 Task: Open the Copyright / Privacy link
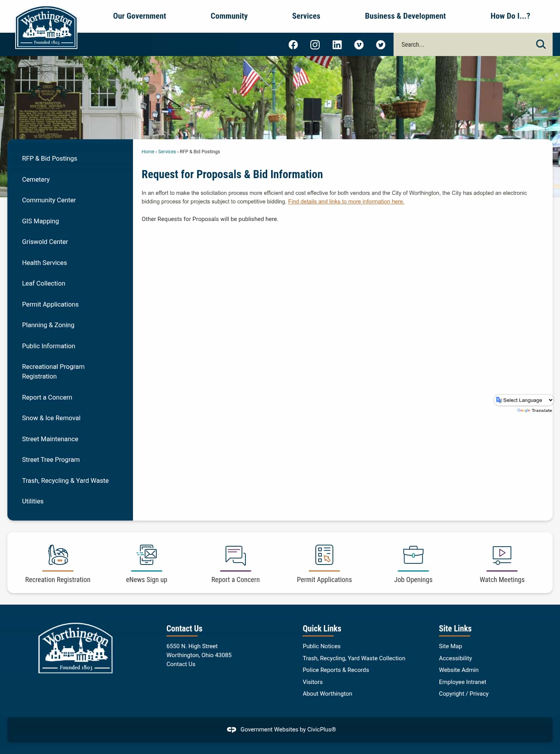click(x=464, y=694)
